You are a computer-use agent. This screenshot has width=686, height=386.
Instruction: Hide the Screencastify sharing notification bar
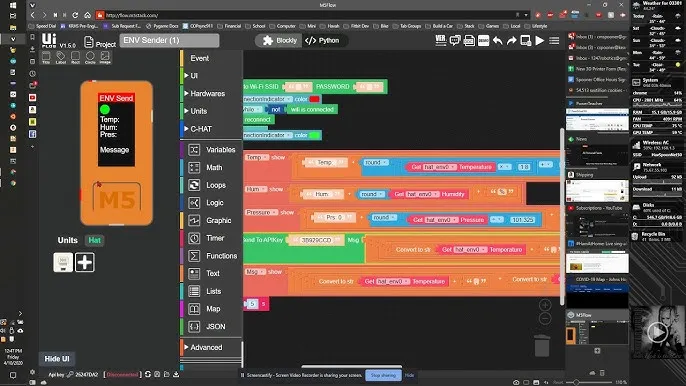pos(409,375)
